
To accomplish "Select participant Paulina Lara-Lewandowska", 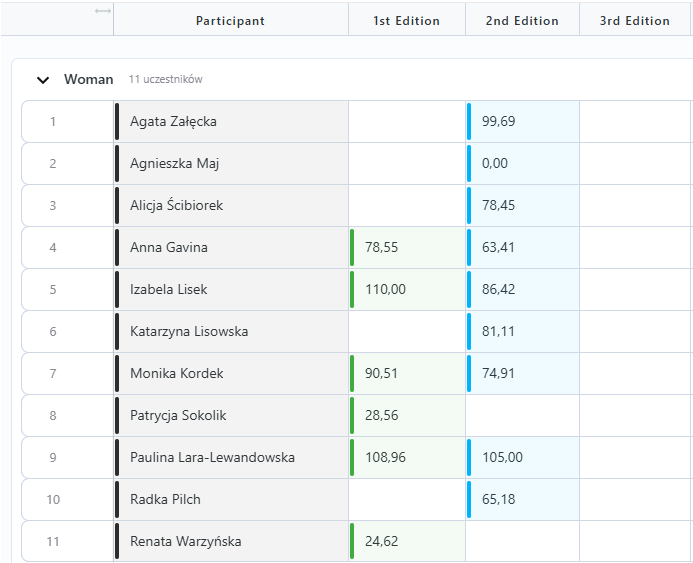I will point(212,457).
